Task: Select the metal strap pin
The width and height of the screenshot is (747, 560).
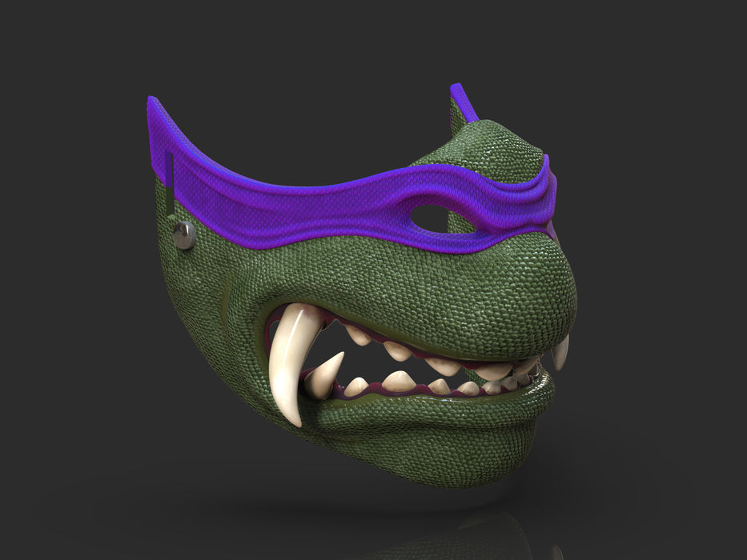Action: click(x=183, y=235)
